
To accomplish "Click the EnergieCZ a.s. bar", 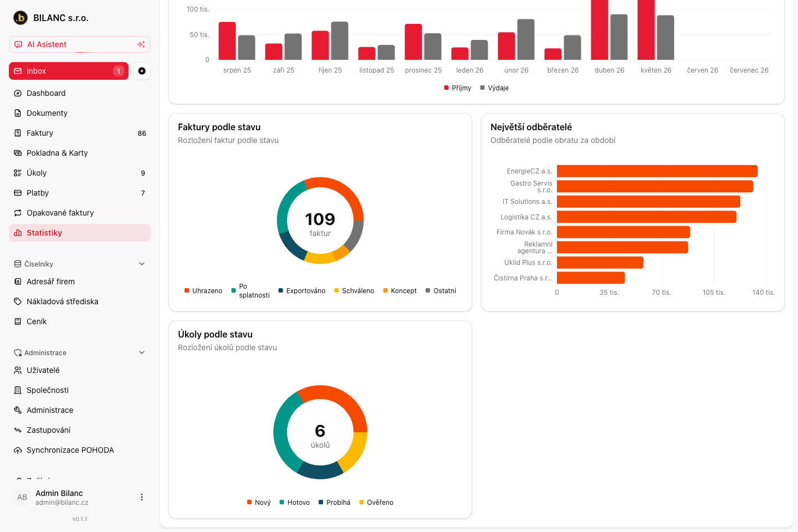I will [x=657, y=171].
